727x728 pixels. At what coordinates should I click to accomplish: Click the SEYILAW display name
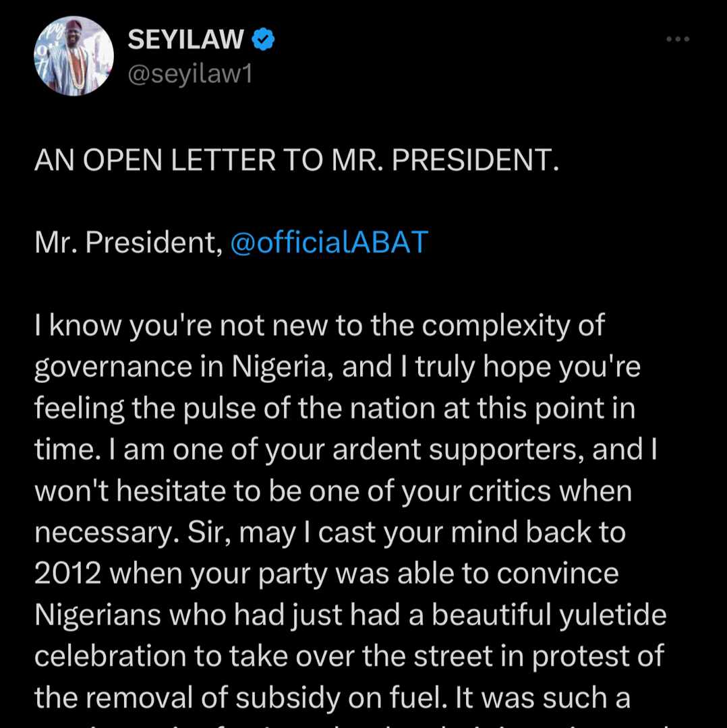[185, 40]
